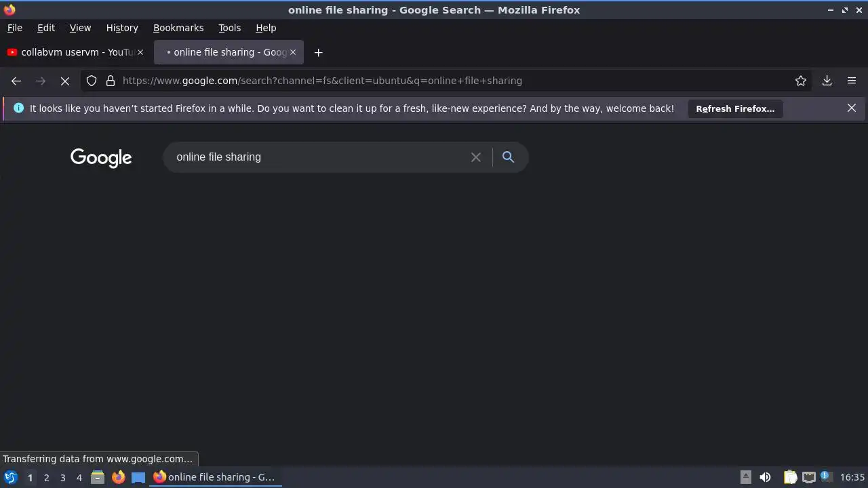The height and width of the screenshot is (488, 868).
Task: Select the online file sharing Google tab
Action: 229,52
